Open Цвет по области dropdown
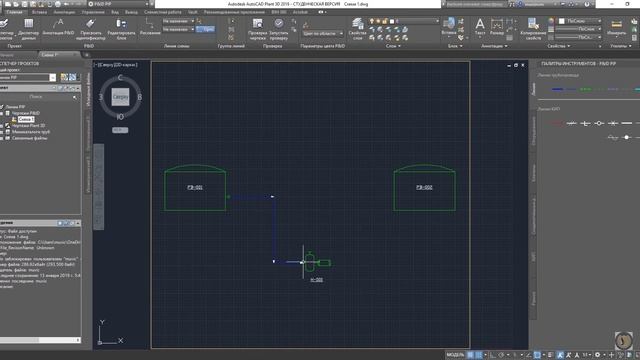The height and width of the screenshot is (360, 640). point(322,33)
